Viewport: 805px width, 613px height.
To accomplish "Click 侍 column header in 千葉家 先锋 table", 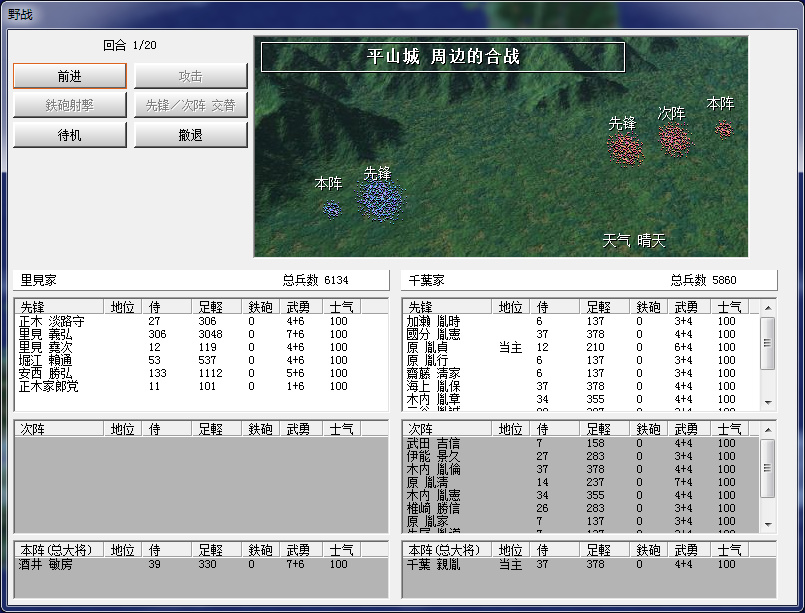I will (x=554, y=306).
